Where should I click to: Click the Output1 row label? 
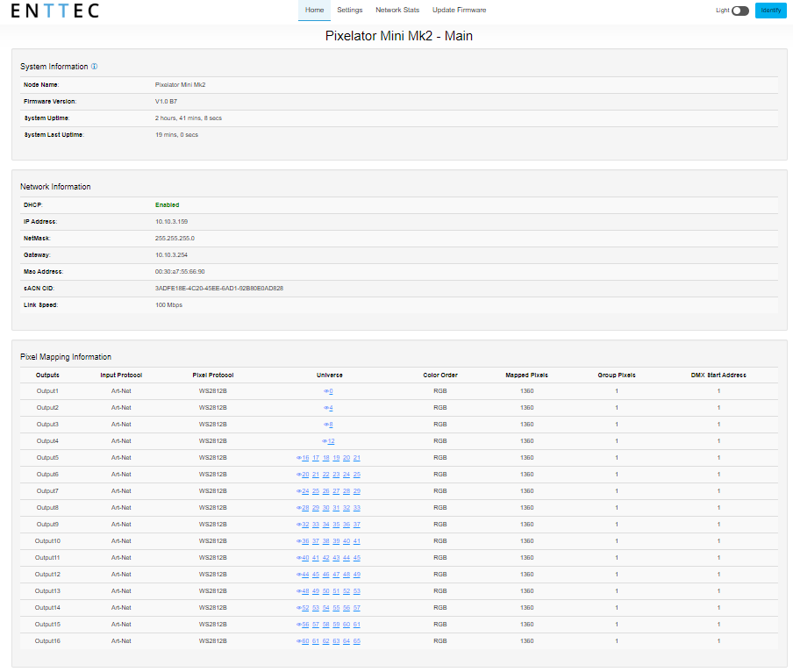click(47, 391)
